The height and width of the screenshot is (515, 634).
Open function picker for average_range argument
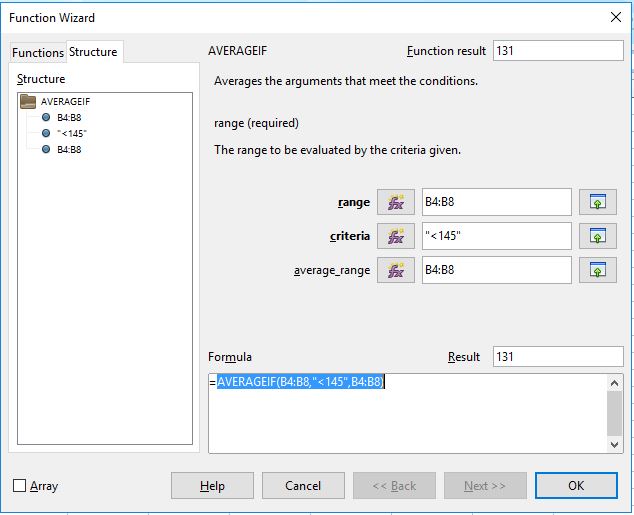(x=395, y=270)
